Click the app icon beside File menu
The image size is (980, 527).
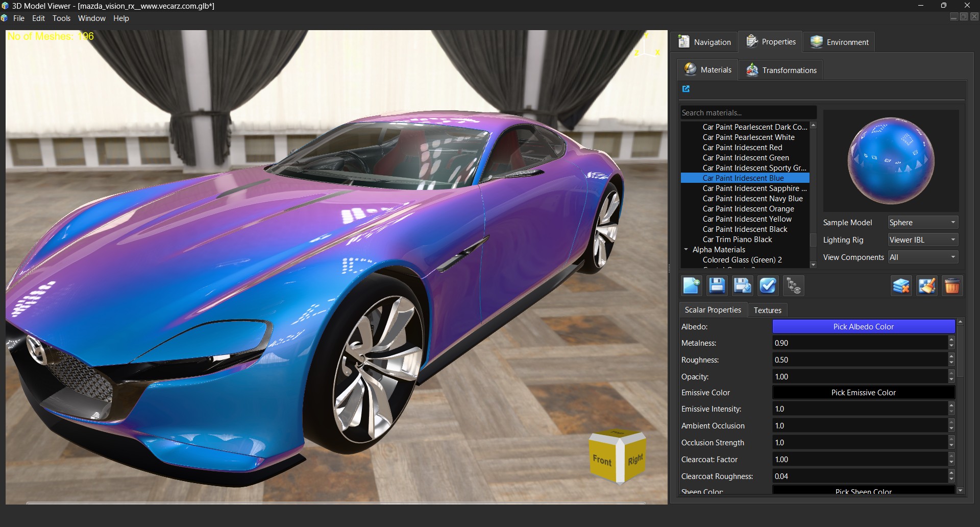5,18
